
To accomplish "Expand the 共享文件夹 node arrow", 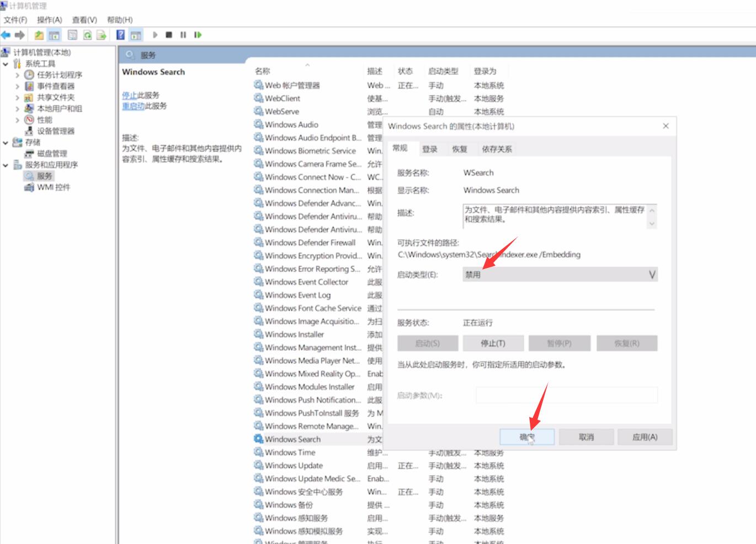I will (17, 98).
